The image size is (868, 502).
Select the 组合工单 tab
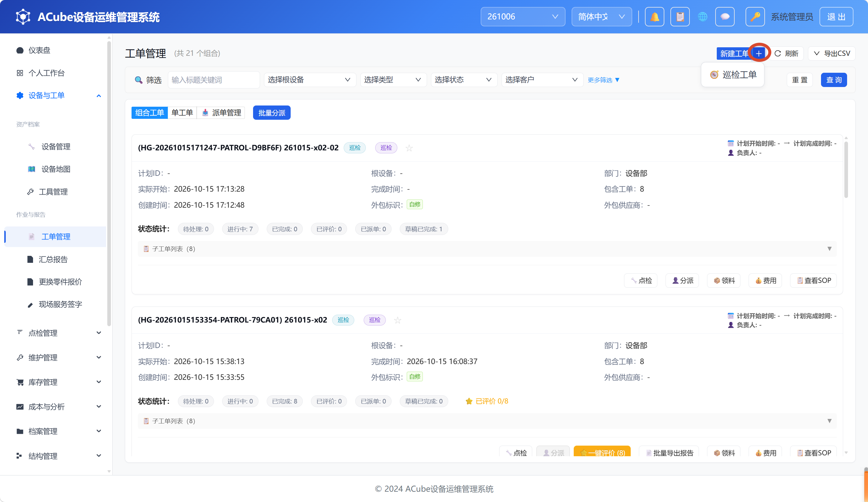(149, 113)
